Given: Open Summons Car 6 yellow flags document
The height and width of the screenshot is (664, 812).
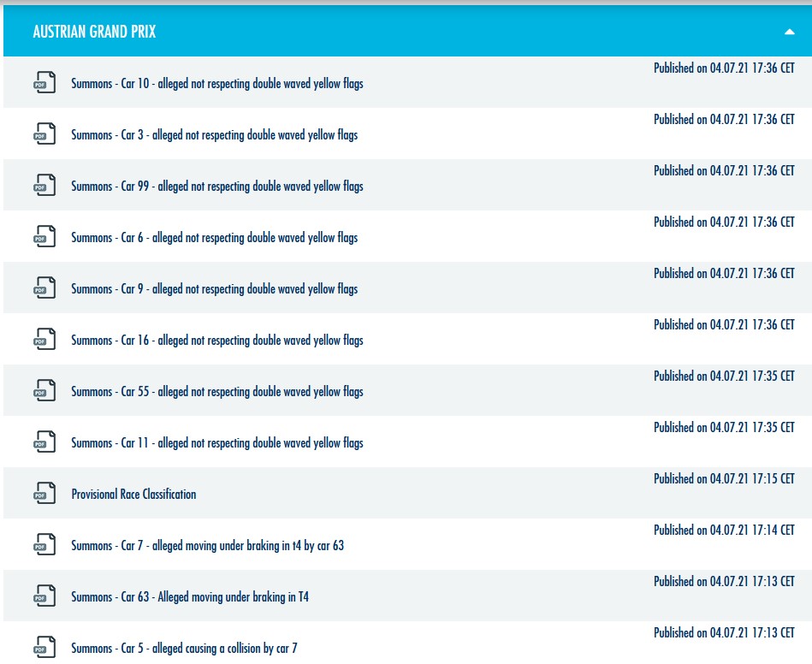Looking at the screenshot, I should tap(215, 237).
